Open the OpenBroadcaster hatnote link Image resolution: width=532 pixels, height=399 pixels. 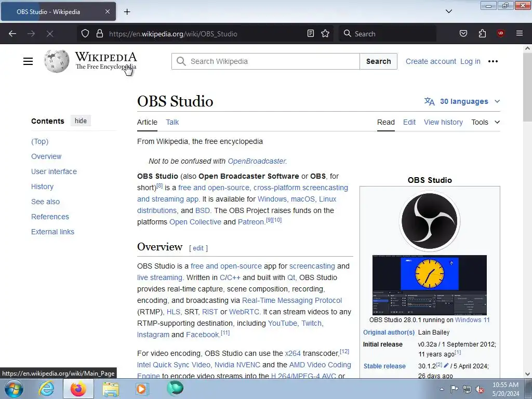257,161
